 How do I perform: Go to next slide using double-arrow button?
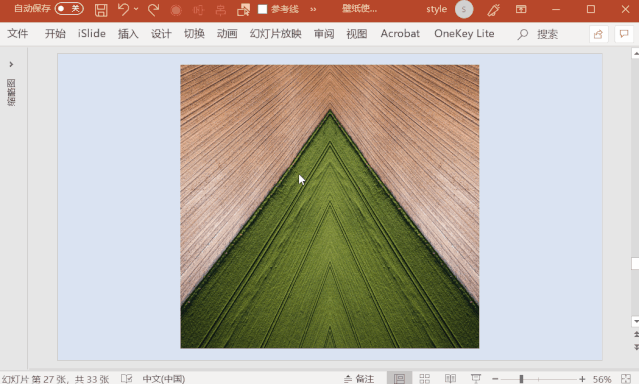click(636, 347)
